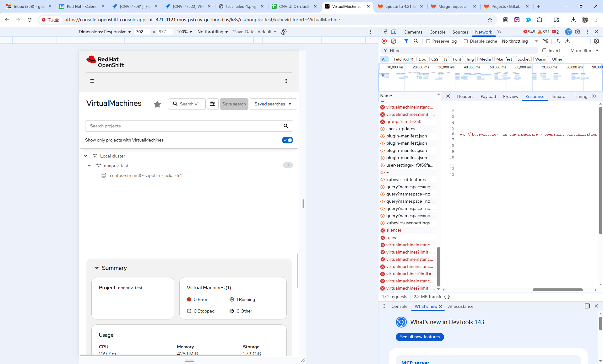Image resolution: width=603 pixels, height=364 pixels.
Task: Open the Console tab in DevTools
Action: (x=437, y=32)
